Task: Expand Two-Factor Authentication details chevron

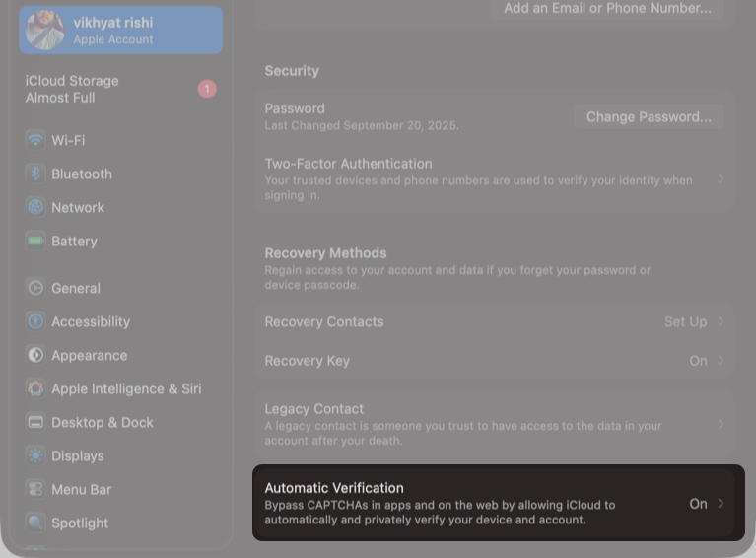Action: tap(722, 179)
